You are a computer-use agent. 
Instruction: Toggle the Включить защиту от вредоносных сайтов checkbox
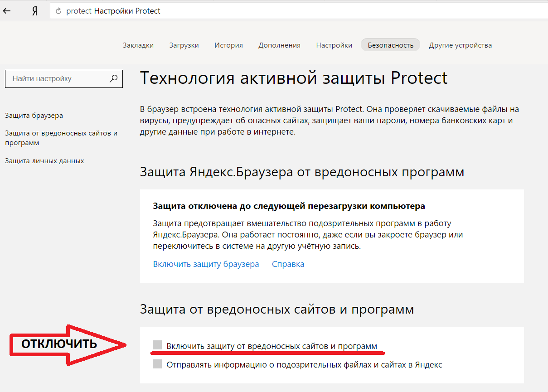pyautogui.click(x=157, y=346)
